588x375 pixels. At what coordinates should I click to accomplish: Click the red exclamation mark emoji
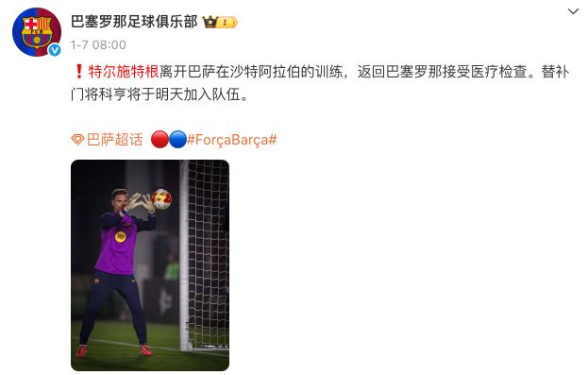(78, 72)
